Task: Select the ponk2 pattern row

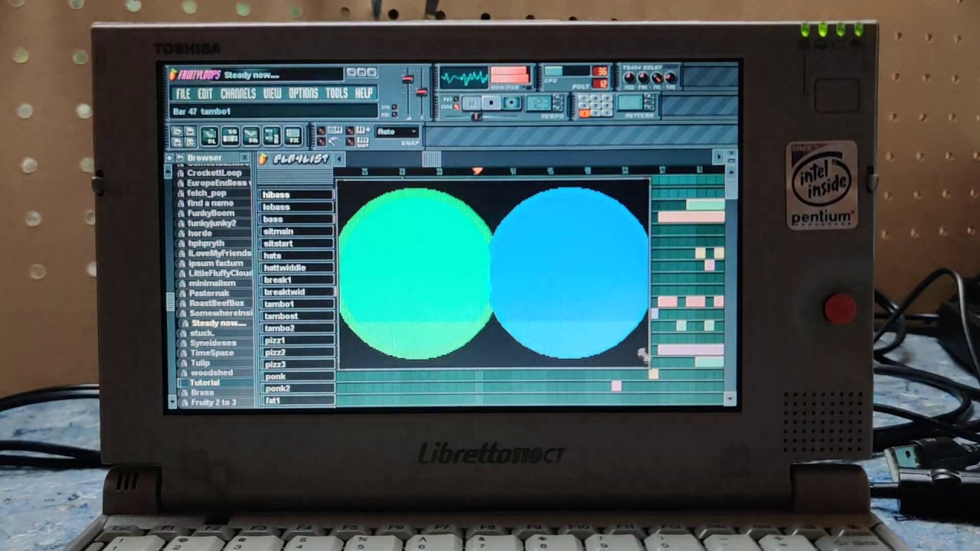Action: tap(296, 389)
